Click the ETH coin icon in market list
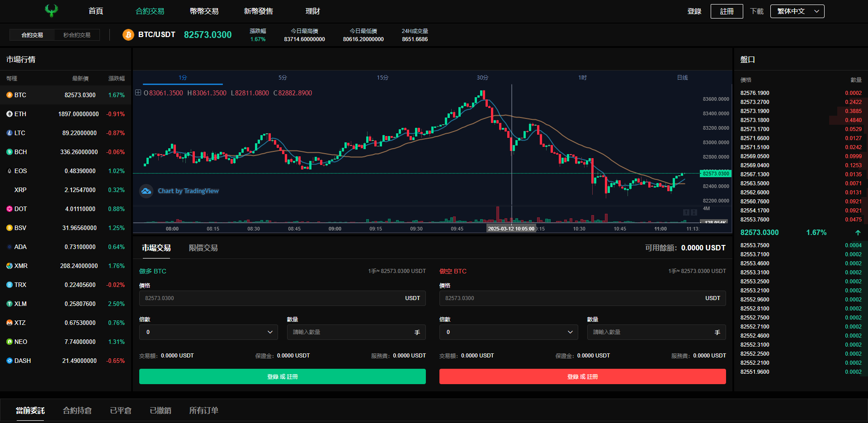 tap(9, 114)
